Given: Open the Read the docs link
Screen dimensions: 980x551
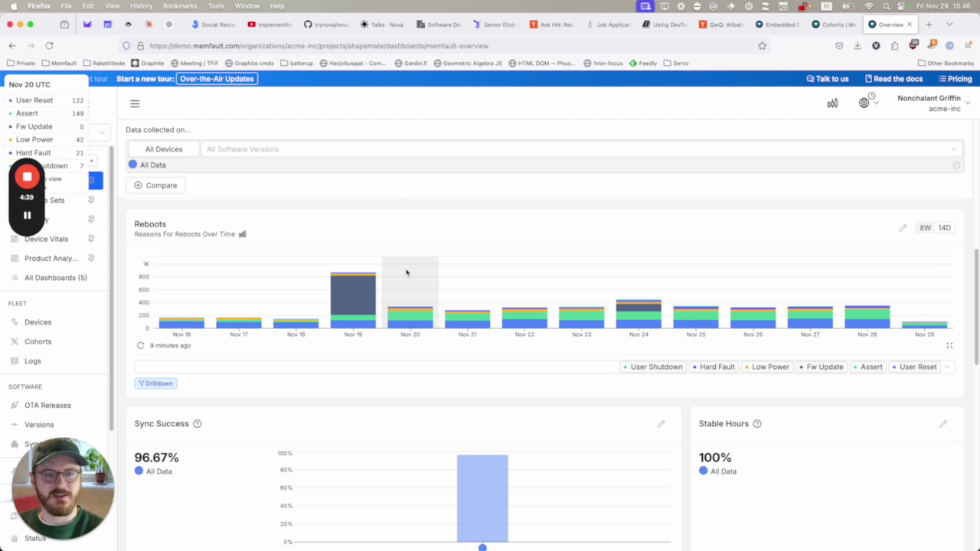Looking at the screenshot, I should tap(893, 79).
